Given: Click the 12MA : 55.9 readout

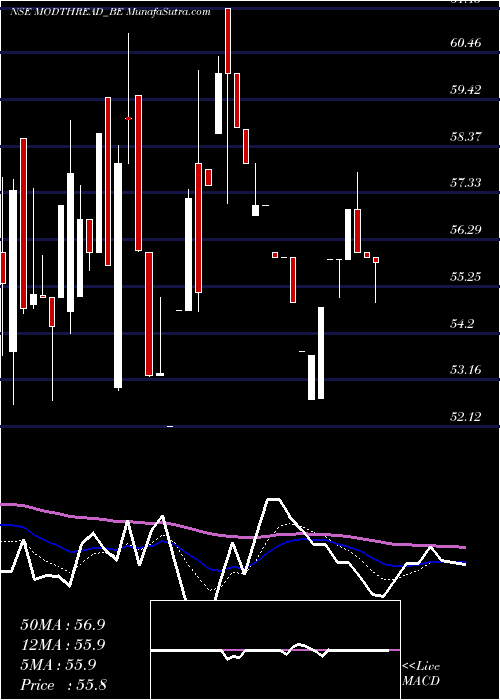Looking at the screenshot, I should click(x=62, y=645).
